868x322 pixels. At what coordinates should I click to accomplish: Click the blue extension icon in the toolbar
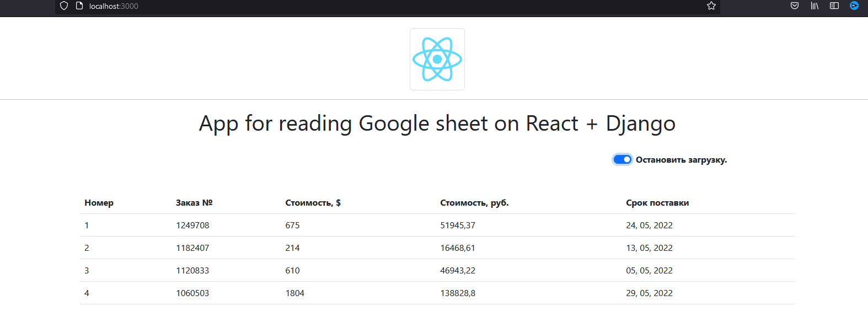(854, 6)
